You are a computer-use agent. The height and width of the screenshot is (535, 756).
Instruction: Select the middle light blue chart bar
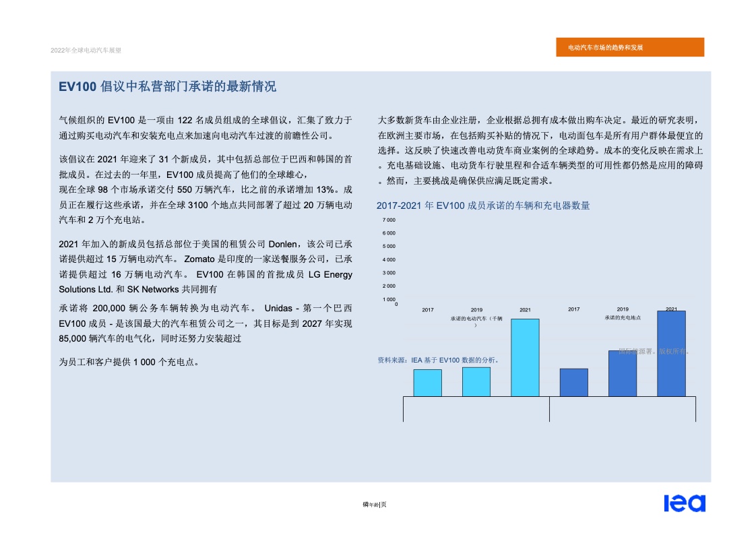476,381
